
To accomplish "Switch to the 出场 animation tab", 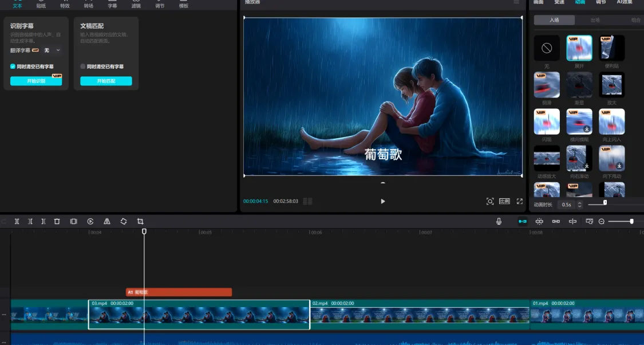I will tap(595, 20).
